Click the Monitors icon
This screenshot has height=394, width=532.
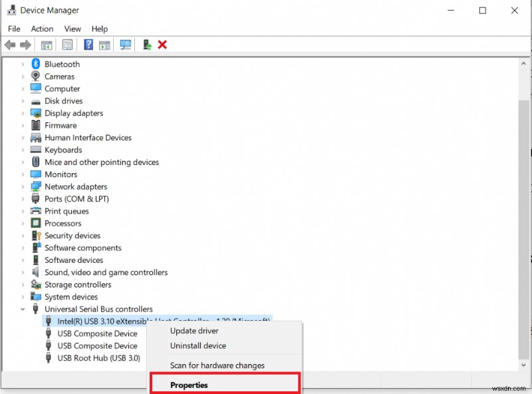[36, 174]
